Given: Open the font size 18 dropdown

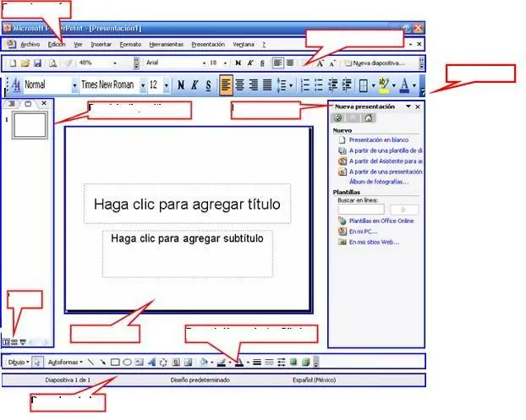Looking at the screenshot, I should tap(225, 63).
